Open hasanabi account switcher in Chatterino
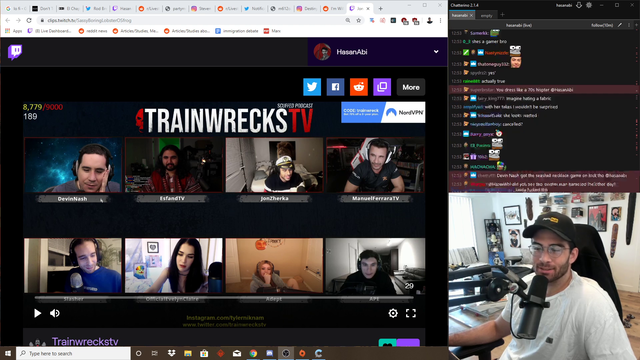The height and width of the screenshot is (360, 640). [x=564, y=5]
